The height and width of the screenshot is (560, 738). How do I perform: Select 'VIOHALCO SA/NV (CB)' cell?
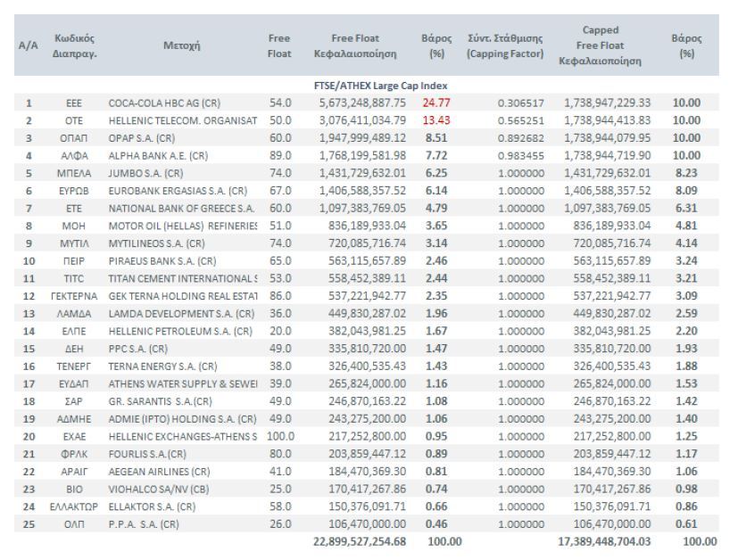(x=159, y=490)
